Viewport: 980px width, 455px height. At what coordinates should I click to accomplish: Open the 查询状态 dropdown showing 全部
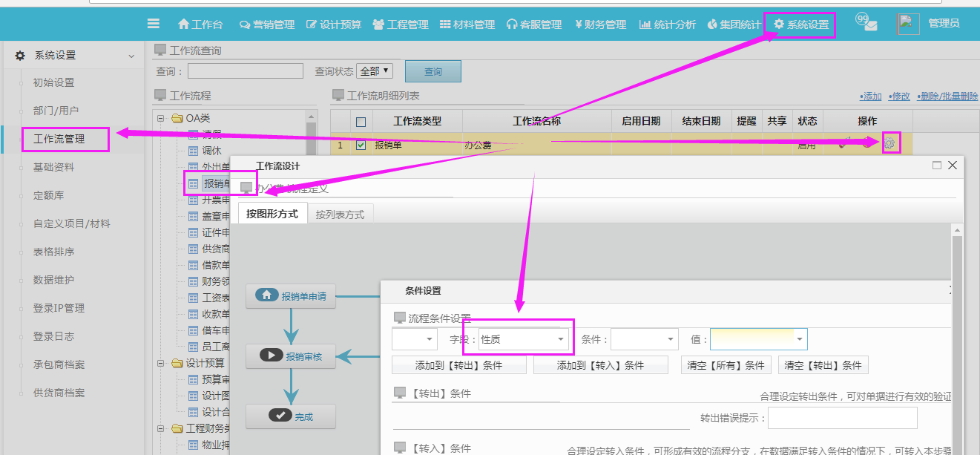[375, 71]
